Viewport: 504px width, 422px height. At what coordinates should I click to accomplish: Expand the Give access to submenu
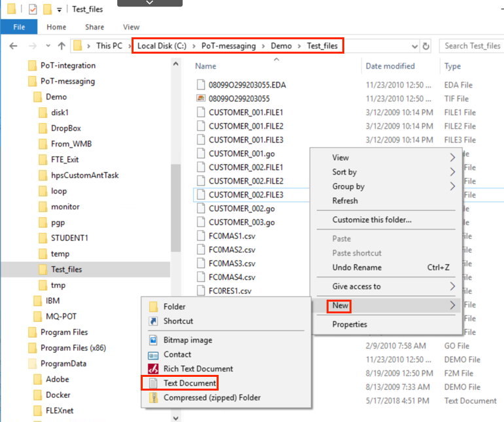pyautogui.click(x=387, y=287)
